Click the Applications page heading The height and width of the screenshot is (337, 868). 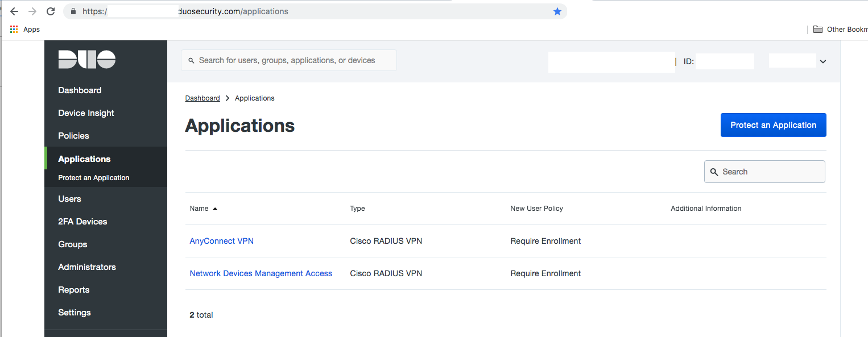240,126
